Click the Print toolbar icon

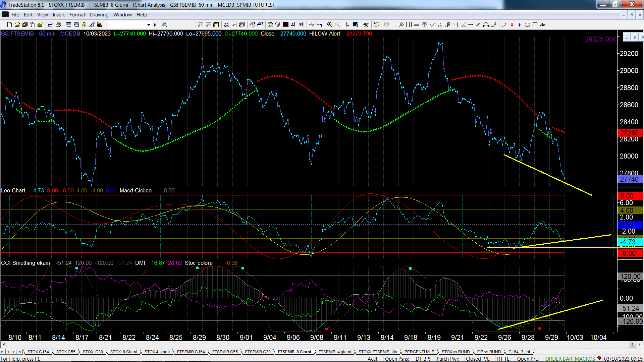click(x=58, y=24)
